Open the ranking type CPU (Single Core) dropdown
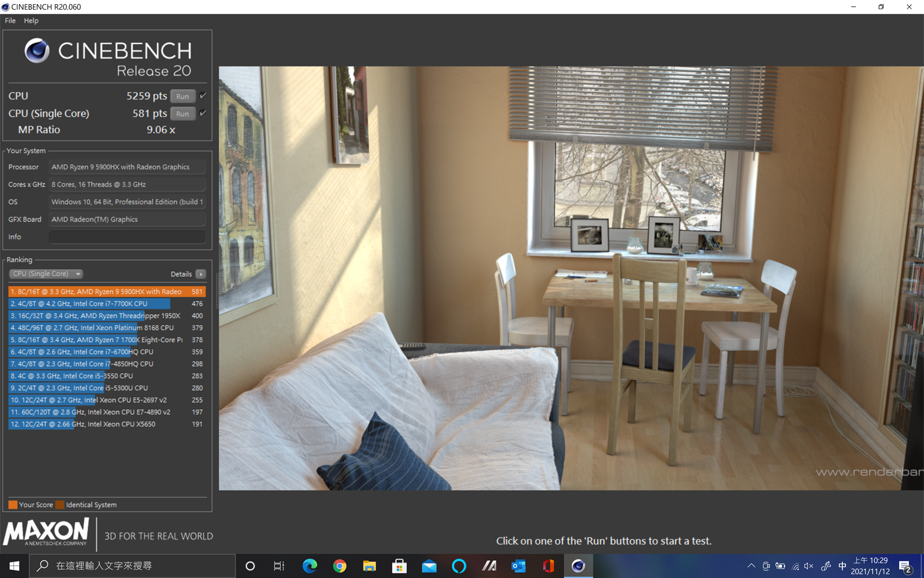The width and height of the screenshot is (924, 578). click(x=46, y=274)
